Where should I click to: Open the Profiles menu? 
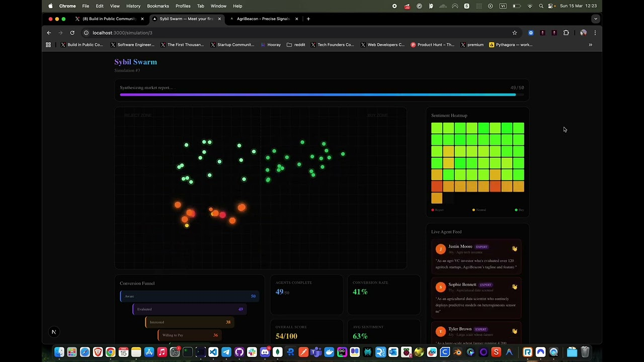tap(183, 6)
